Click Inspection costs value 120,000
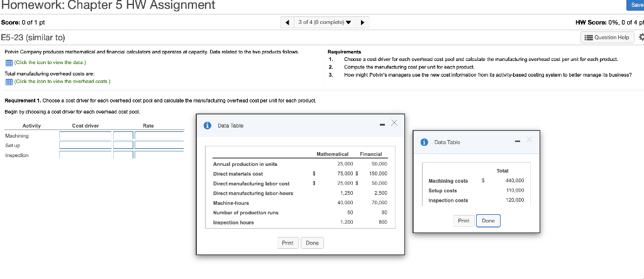The height and width of the screenshot is (279, 644). (x=514, y=200)
